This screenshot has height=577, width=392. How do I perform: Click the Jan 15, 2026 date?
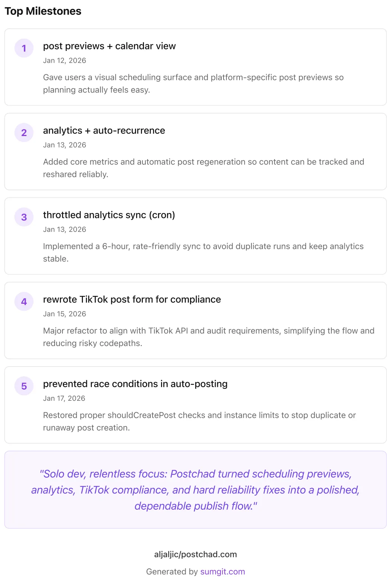click(64, 314)
